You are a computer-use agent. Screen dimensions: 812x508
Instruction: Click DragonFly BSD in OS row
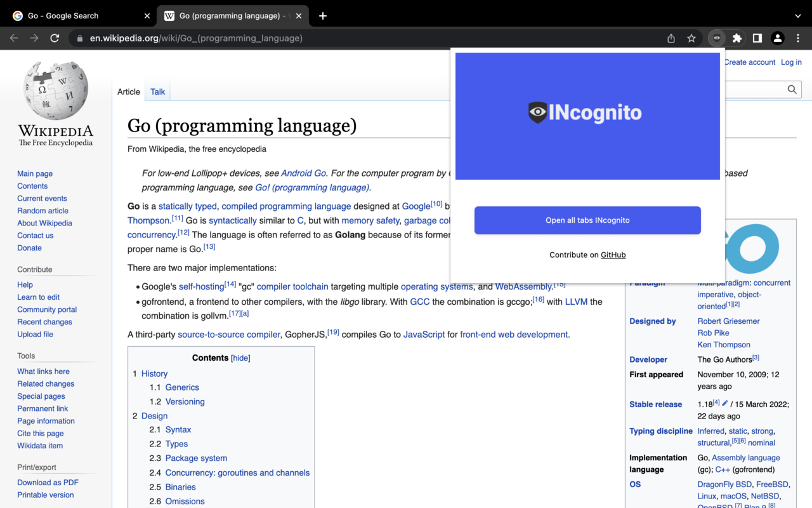pos(724,485)
